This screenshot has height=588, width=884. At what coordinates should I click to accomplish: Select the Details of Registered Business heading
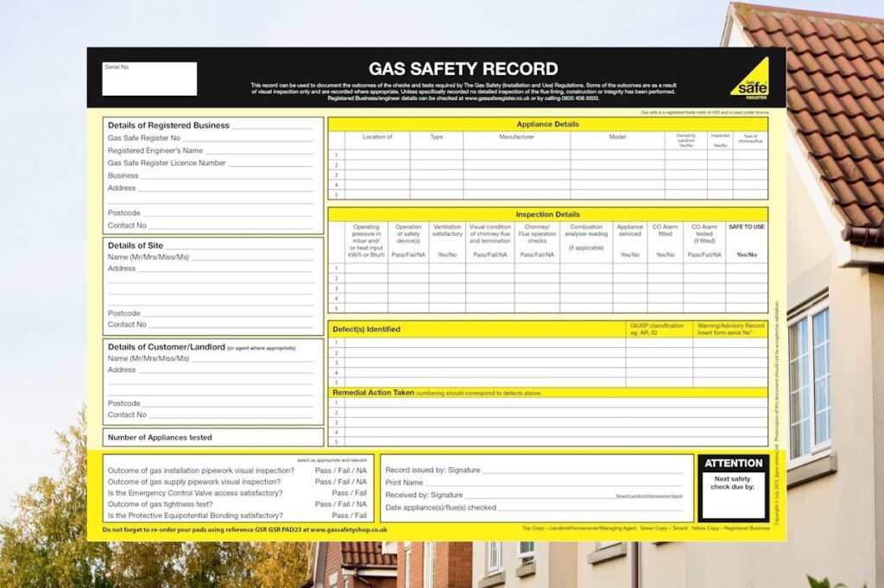click(168, 125)
